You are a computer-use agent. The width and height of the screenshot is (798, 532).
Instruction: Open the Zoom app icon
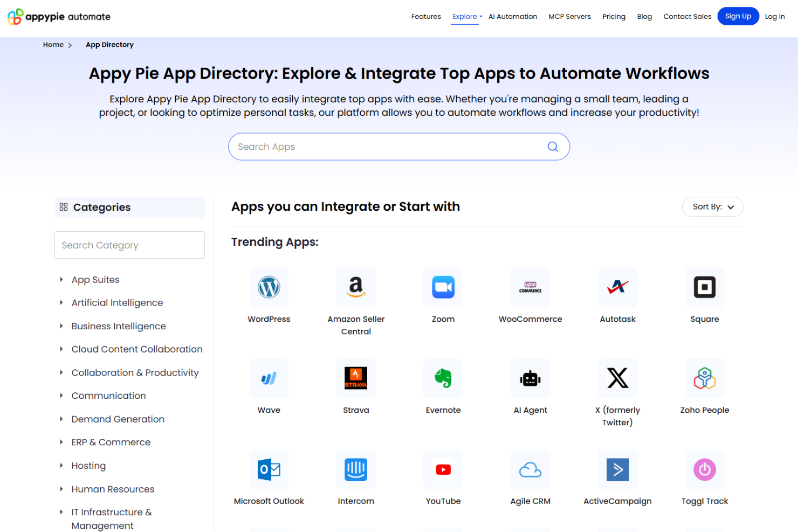(x=443, y=287)
